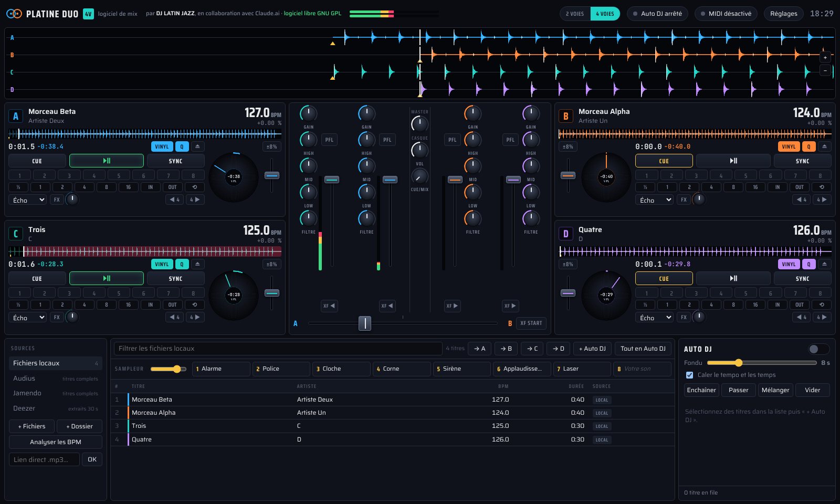
Task: Enable PFL on the teal mixer channel
Action: coord(329,140)
